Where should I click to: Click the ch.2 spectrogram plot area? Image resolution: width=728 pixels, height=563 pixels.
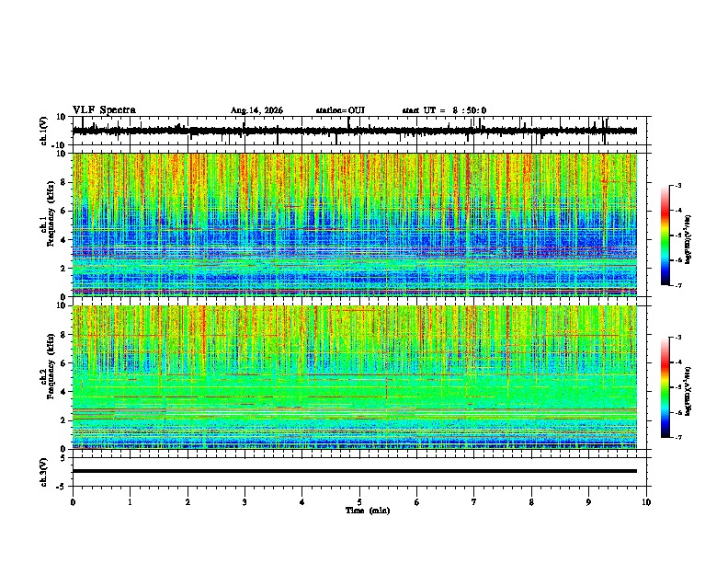(355, 377)
